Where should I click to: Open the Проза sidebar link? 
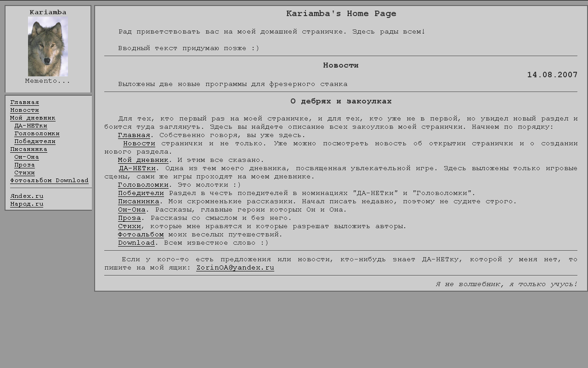click(x=24, y=165)
